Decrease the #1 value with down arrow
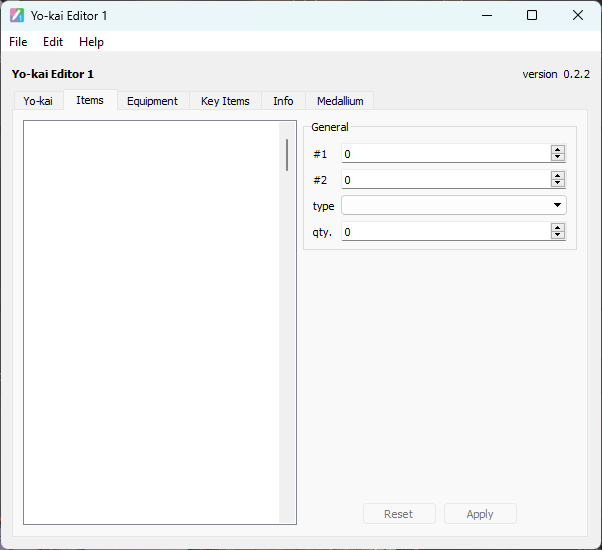The height and width of the screenshot is (550, 602). (557, 157)
